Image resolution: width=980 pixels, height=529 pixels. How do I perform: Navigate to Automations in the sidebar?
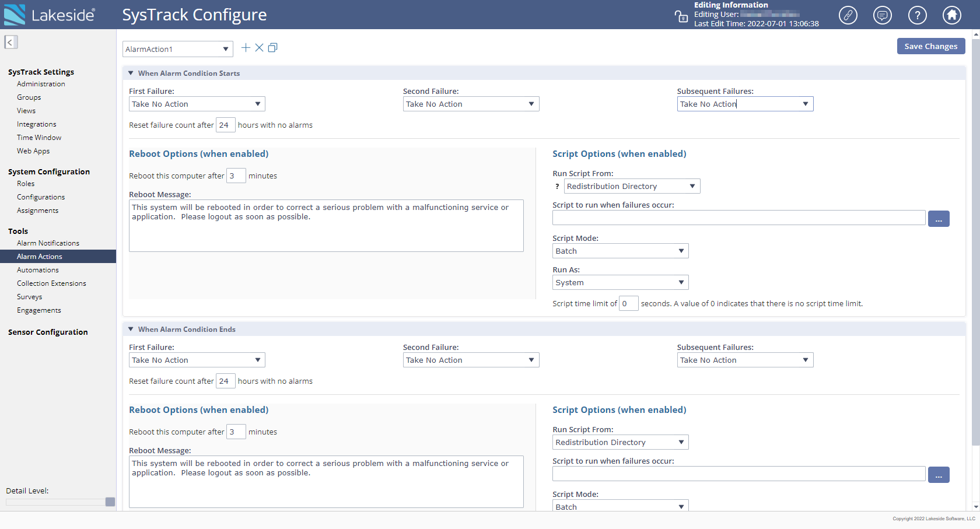tap(38, 270)
